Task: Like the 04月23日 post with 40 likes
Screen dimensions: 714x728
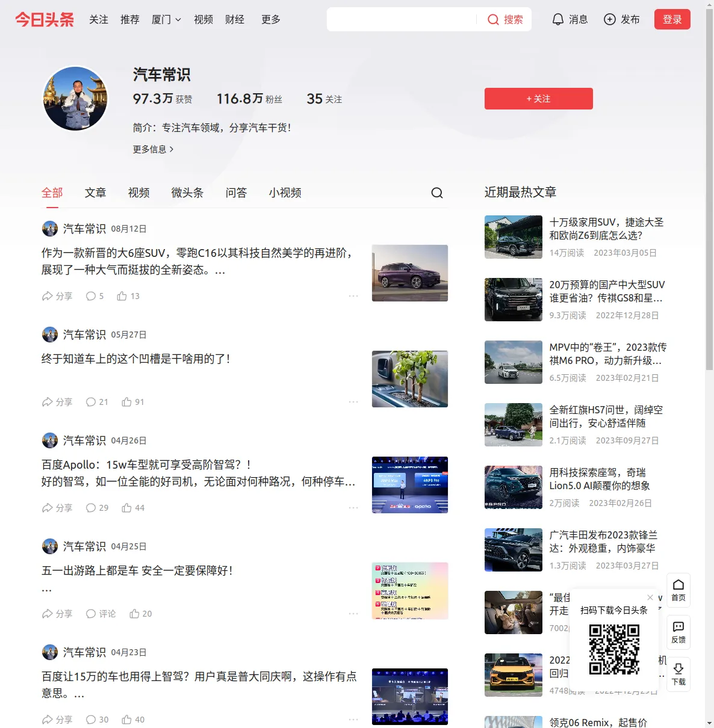Action: [133, 720]
